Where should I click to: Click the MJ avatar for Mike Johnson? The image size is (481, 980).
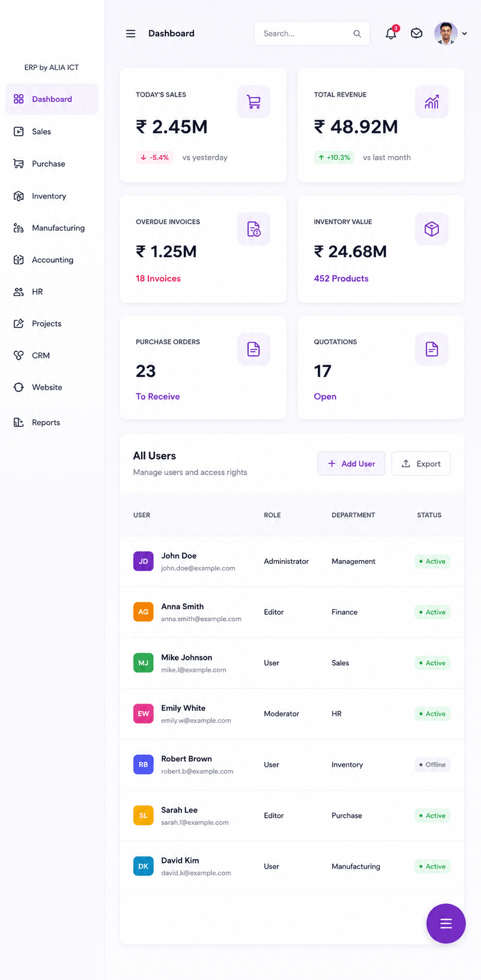(143, 662)
